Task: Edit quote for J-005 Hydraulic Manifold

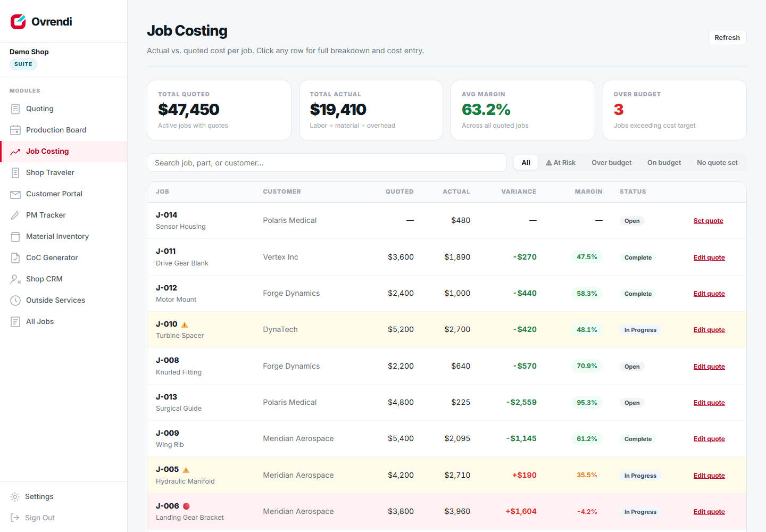Action: tap(709, 476)
